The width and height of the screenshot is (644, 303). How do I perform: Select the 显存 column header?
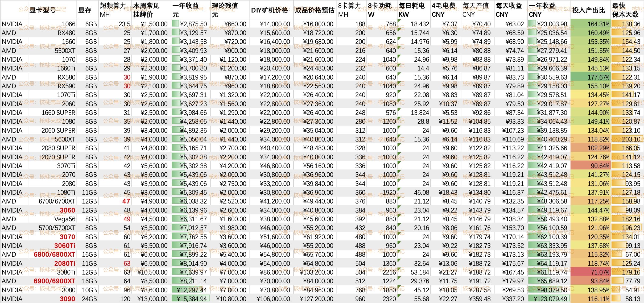tap(85, 10)
